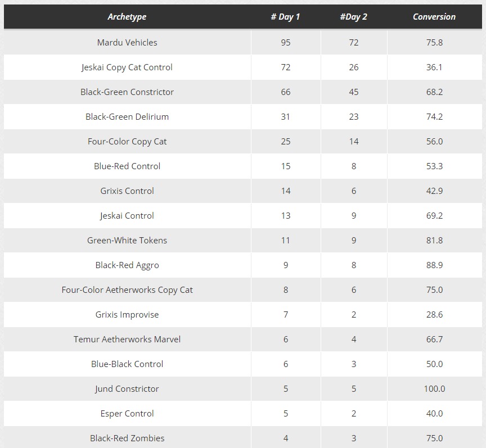Click Blue-Red Control archetype entry
486x448 pixels.
pyautogui.click(x=127, y=166)
